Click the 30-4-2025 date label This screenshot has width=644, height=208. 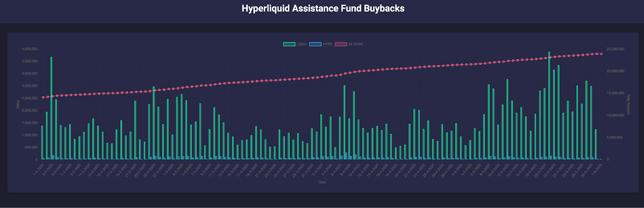(x=447, y=170)
